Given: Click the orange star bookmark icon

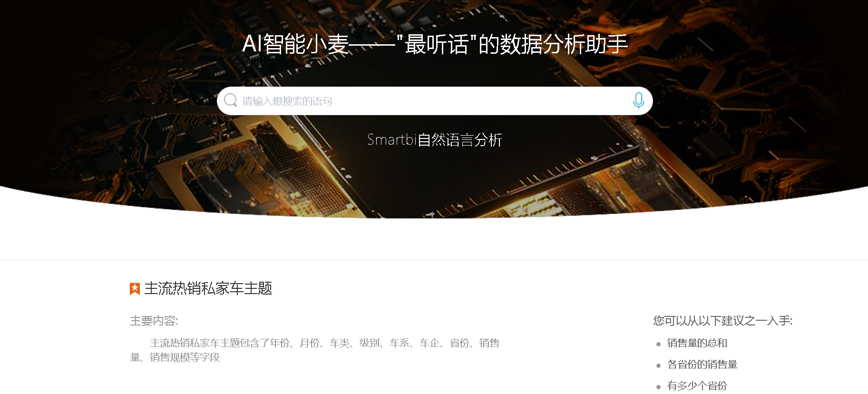Looking at the screenshot, I should click(135, 289).
